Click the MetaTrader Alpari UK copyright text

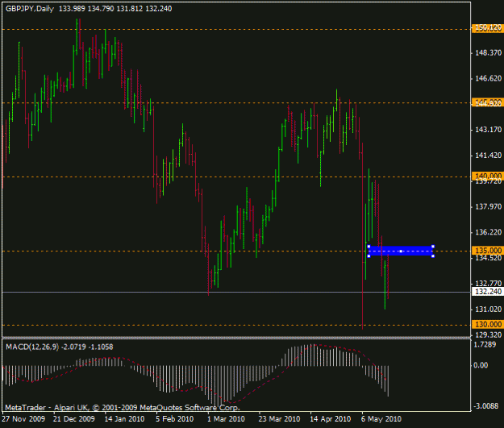click(x=123, y=407)
